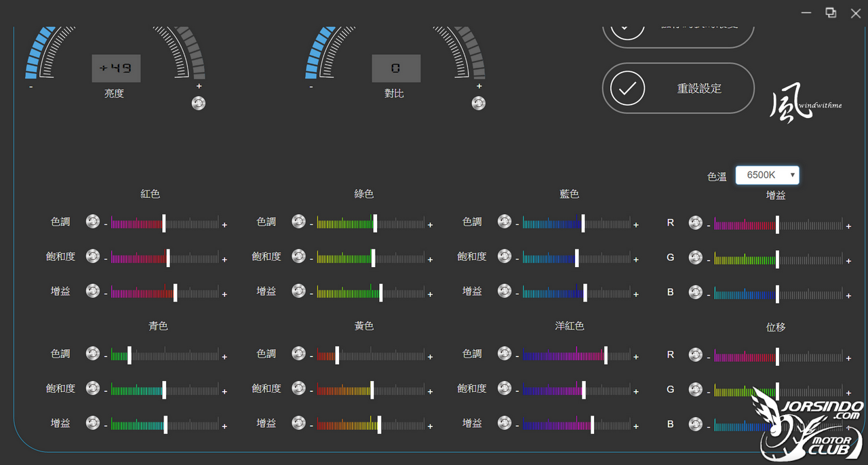The width and height of the screenshot is (868, 465).
Task: Click the 綠色 色調 slider handle
Action: [375, 223]
